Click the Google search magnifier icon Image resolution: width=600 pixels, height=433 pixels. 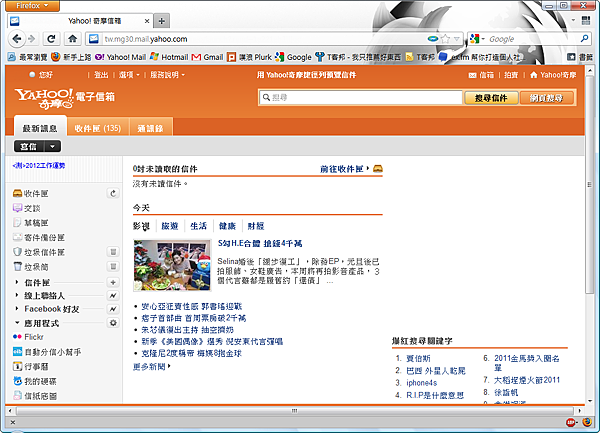click(x=584, y=39)
